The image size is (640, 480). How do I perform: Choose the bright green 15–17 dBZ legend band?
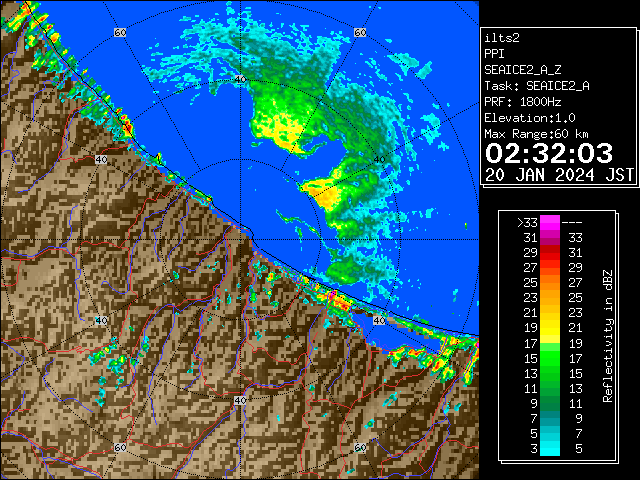tap(550, 358)
